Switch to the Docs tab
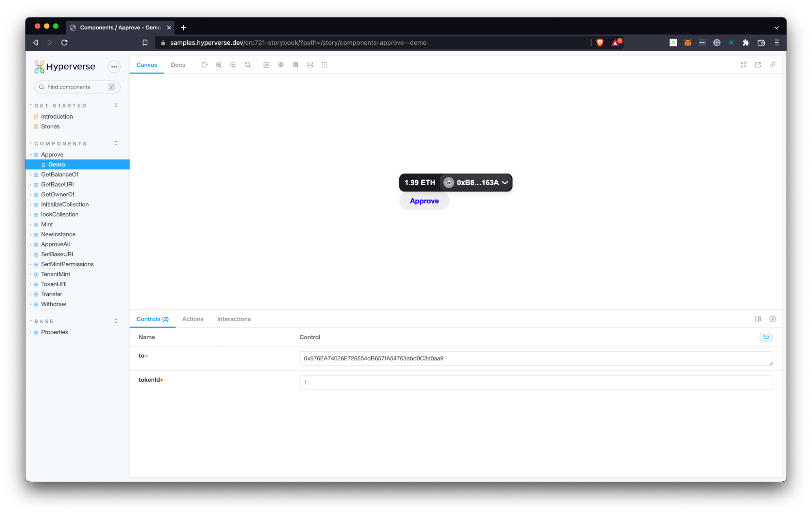The width and height of the screenshot is (812, 515). click(178, 65)
